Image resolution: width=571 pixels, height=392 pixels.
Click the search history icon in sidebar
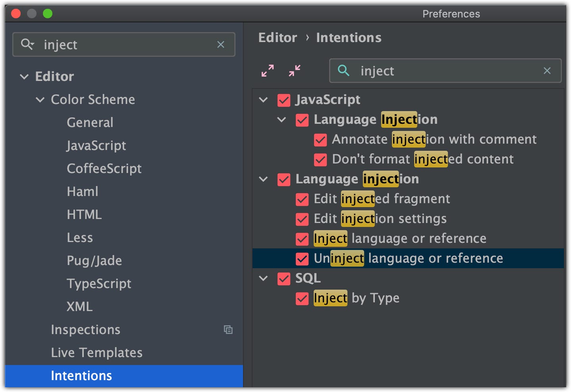click(x=27, y=44)
